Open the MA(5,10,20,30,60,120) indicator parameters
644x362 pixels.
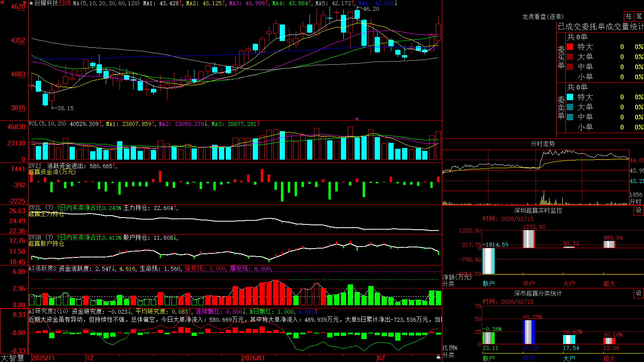(x=106, y=3)
